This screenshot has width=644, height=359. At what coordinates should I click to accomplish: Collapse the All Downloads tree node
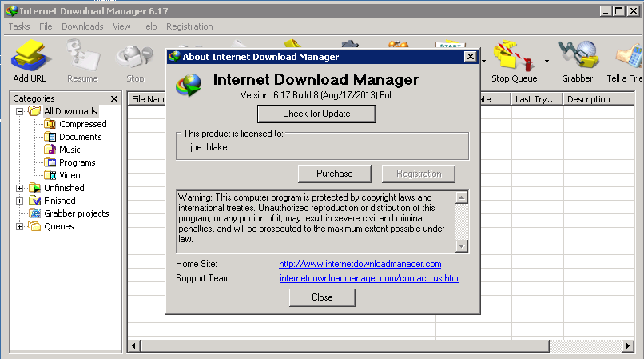[19, 111]
